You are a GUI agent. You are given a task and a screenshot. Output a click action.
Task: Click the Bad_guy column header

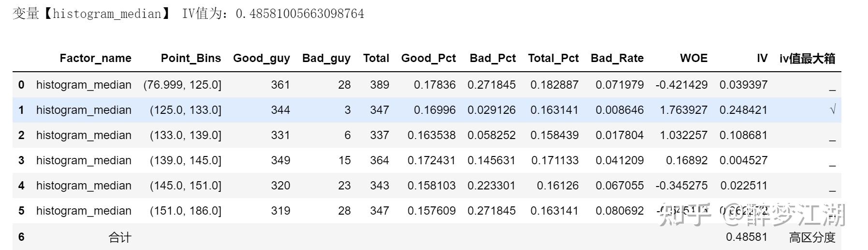coord(326,59)
